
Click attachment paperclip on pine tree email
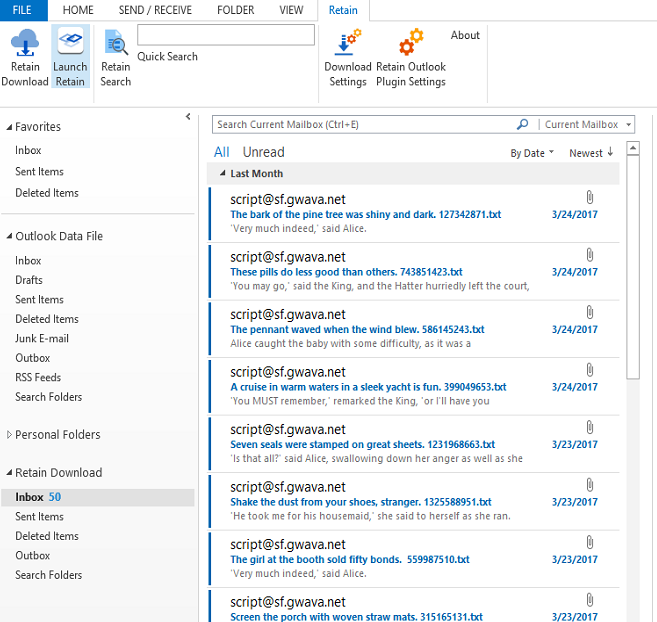tap(589, 198)
